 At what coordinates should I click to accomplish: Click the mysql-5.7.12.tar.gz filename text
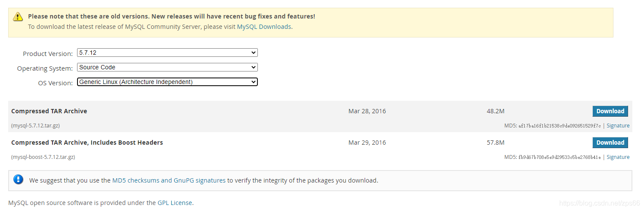(35, 126)
